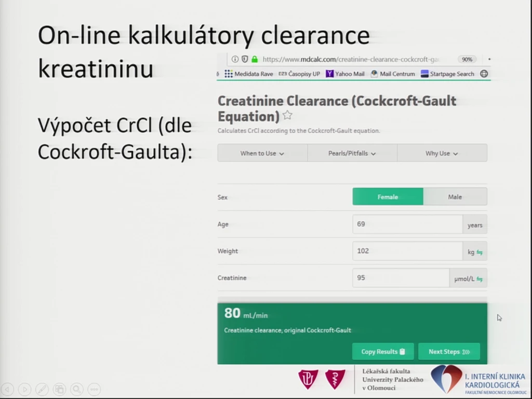Click the shield icon in address bar

245,59
